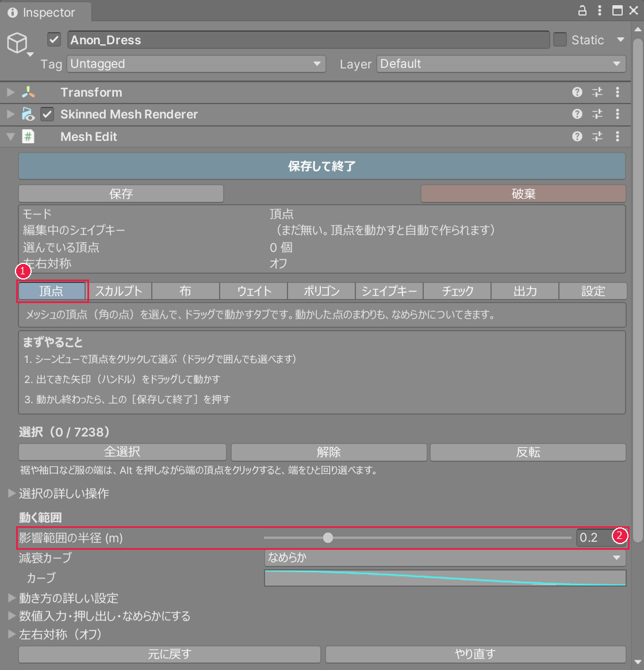The width and height of the screenshot is (644, 670).
Task: Open the Mesh Edit help icon
Action: (x=577, y=136)
